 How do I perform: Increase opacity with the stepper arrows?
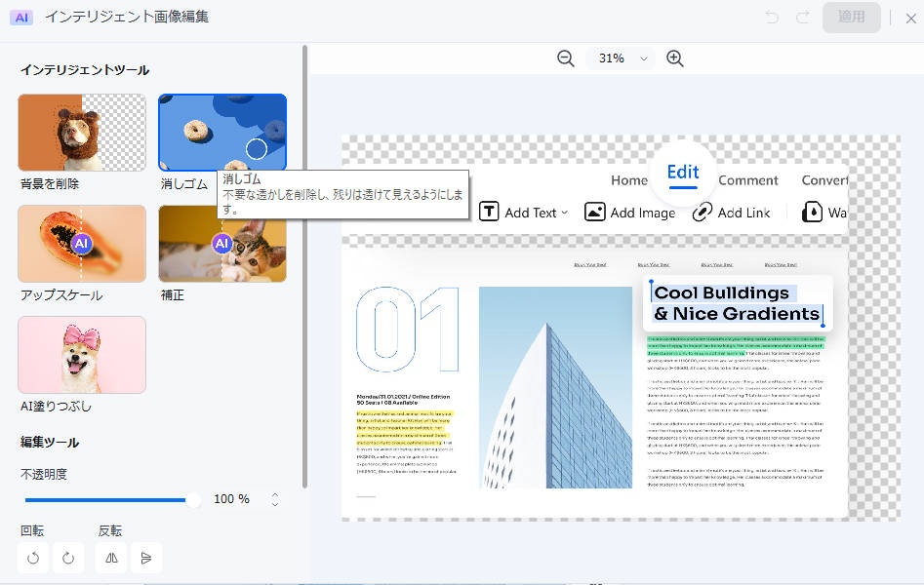274,499
